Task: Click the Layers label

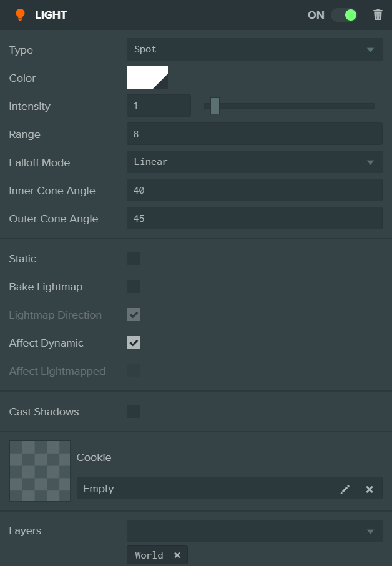Action: (x=25, y=530)
